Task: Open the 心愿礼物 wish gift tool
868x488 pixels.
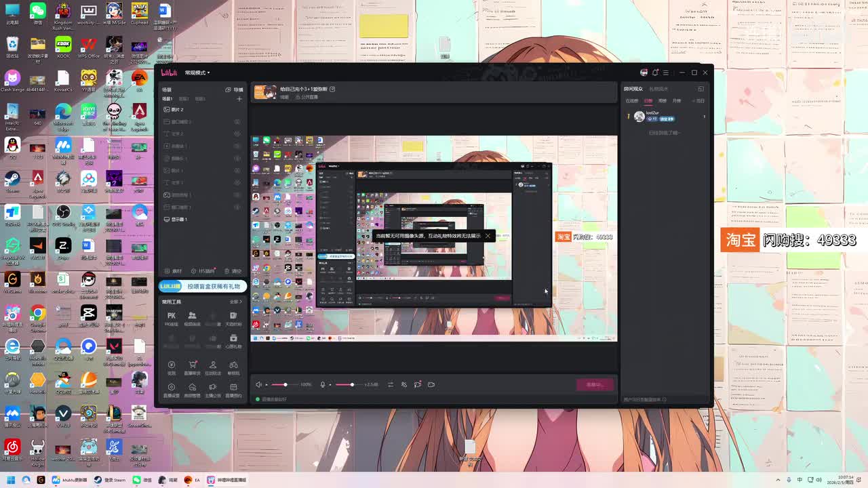Action: 233,340
